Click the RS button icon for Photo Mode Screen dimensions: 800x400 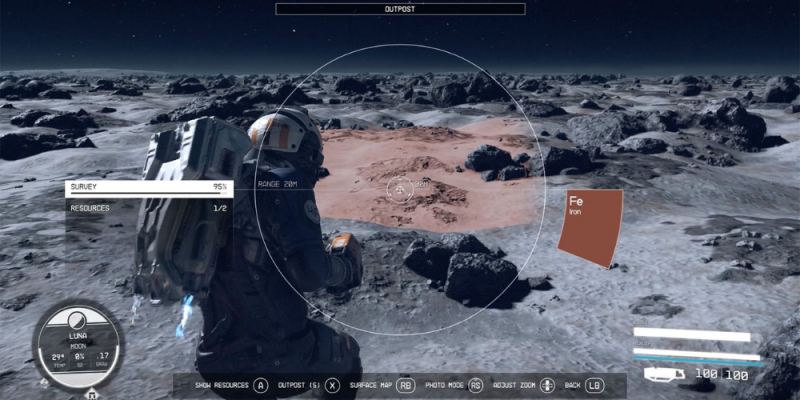476,385
